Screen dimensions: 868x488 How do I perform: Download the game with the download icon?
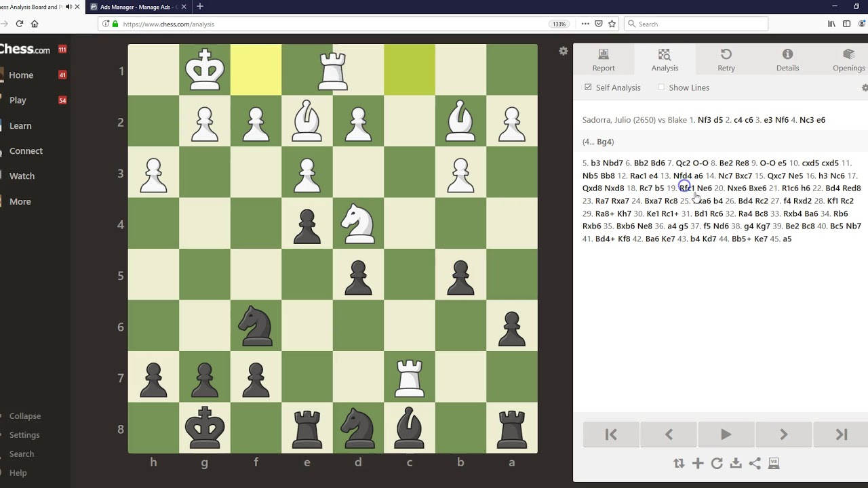pyautogui.click(x=736, y=464)
